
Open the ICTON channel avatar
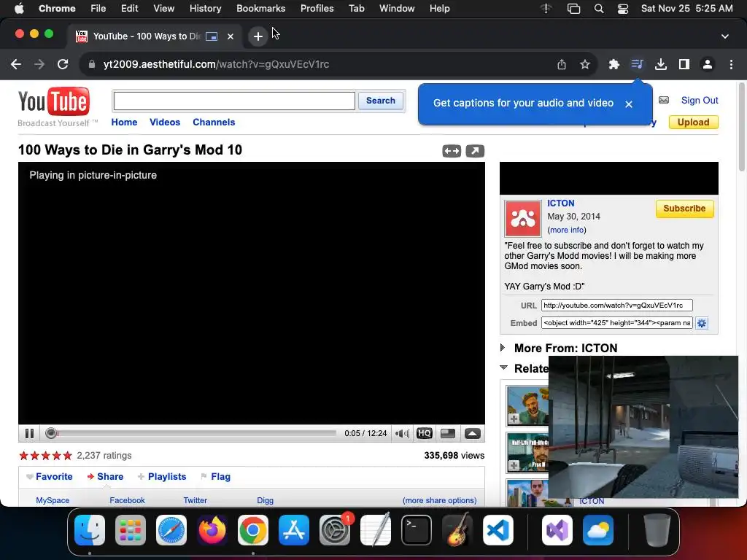point(522,219)
